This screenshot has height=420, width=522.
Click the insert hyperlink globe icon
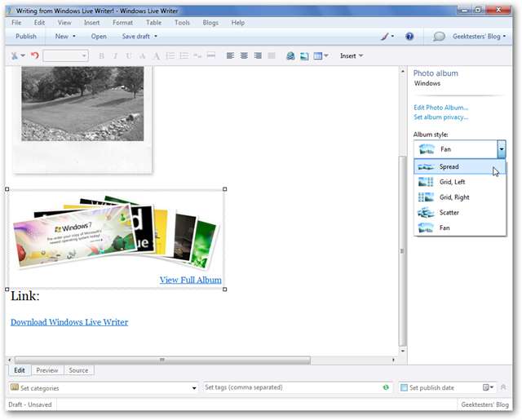point(290,56)
